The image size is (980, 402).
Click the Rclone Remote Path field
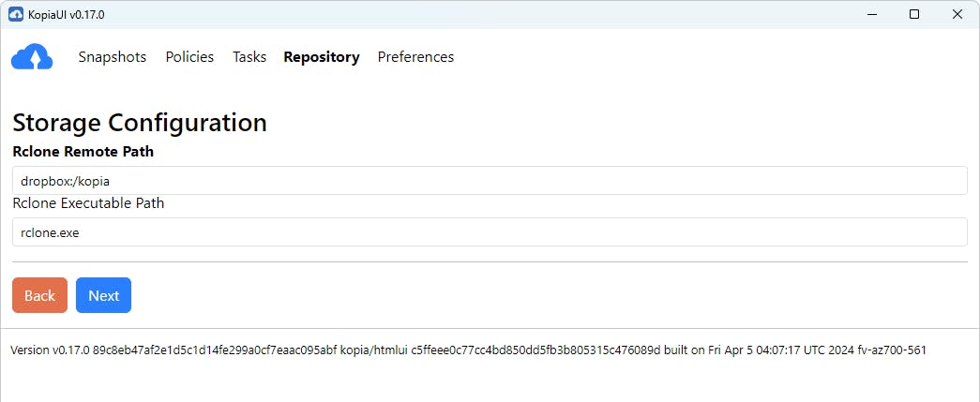coord(490,181)
